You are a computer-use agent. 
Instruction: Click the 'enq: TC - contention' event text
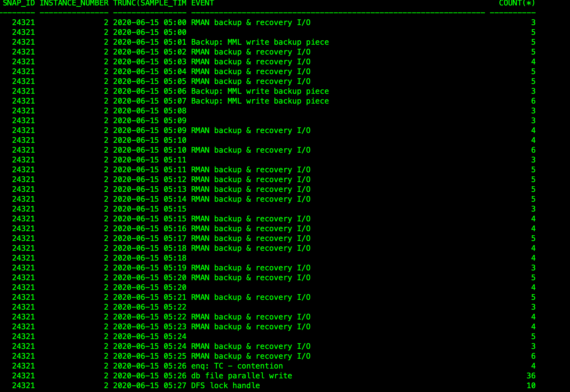click(237, 366)
